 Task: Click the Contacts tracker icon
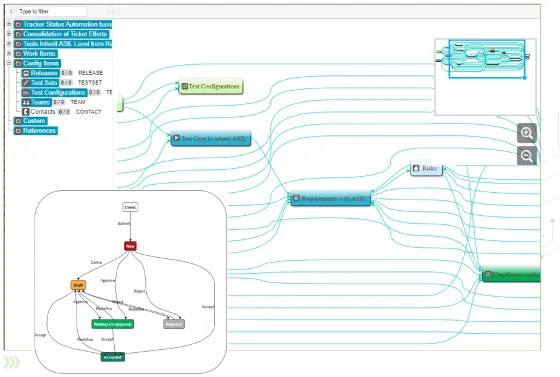(26, 112)
